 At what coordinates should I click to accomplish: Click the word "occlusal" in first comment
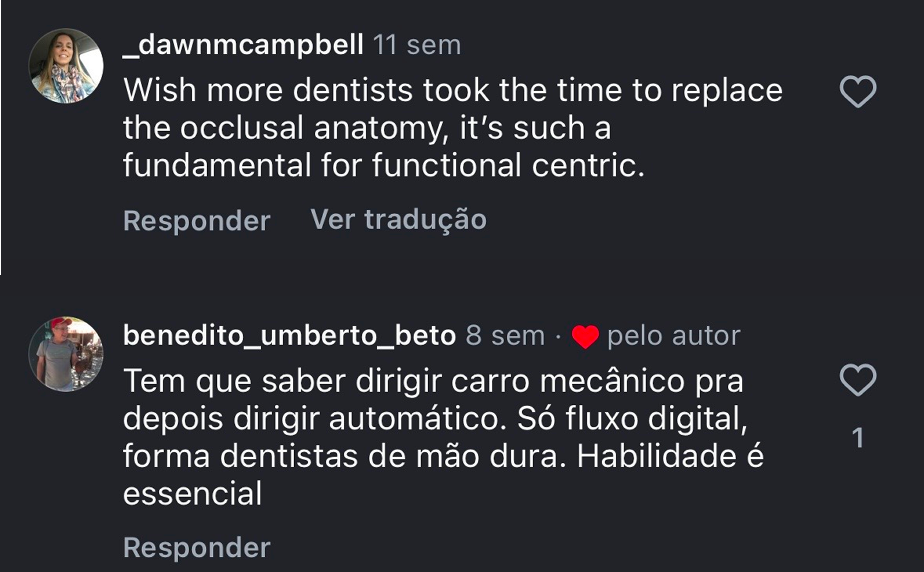click(x=242, y=128)
